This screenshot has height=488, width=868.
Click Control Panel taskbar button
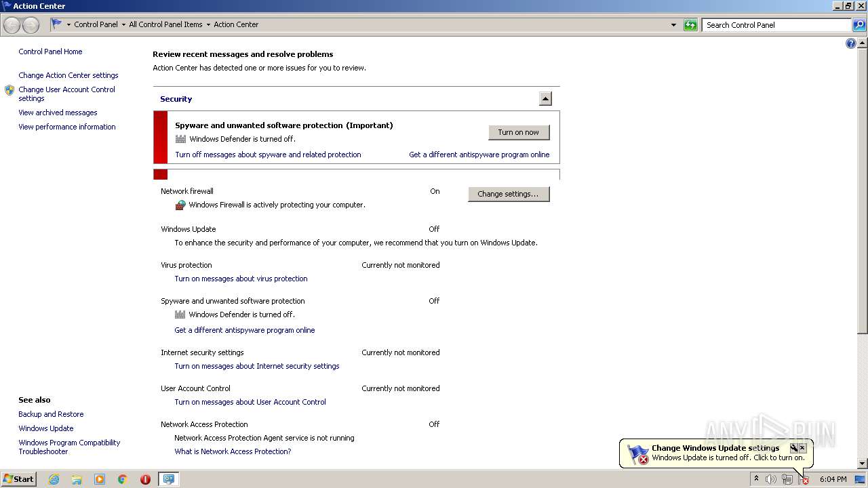[x=168, y=479]
